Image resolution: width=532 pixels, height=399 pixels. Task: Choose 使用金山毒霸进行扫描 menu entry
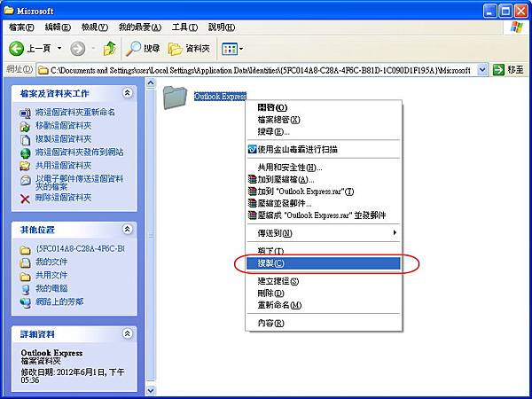pyautogui.click(x=324, y=149)
